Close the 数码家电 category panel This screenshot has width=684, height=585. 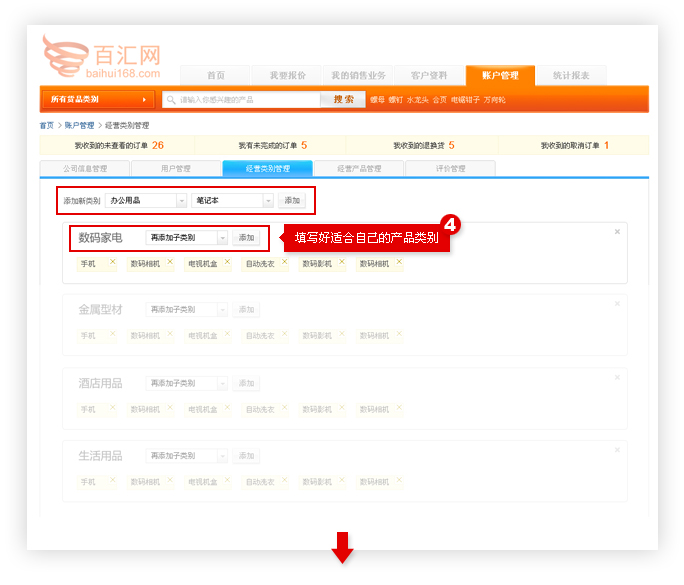pyautogui.click(x=617, y=232)
